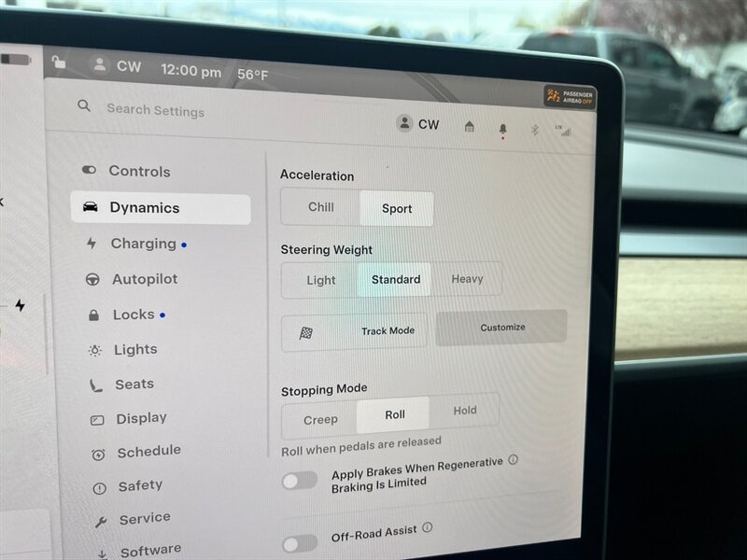747x560 pixels.
Task: Tap info icon beside Off-Road Assist
Action: (428, 528)
